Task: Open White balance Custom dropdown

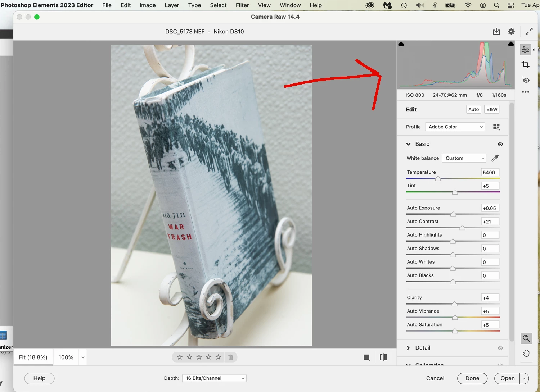Action: 464,158
